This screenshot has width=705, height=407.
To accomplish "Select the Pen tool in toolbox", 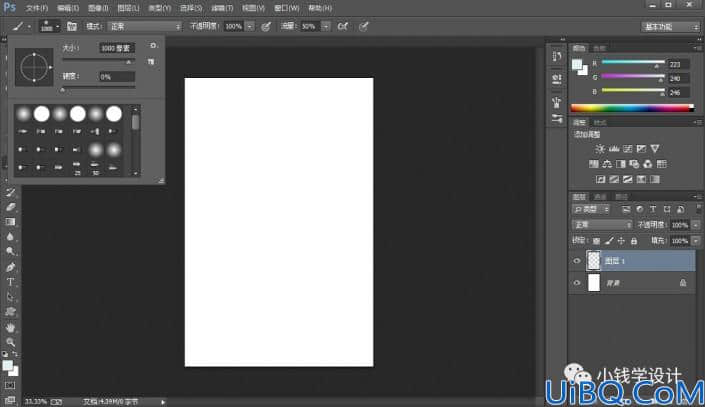I will (10, 267).
